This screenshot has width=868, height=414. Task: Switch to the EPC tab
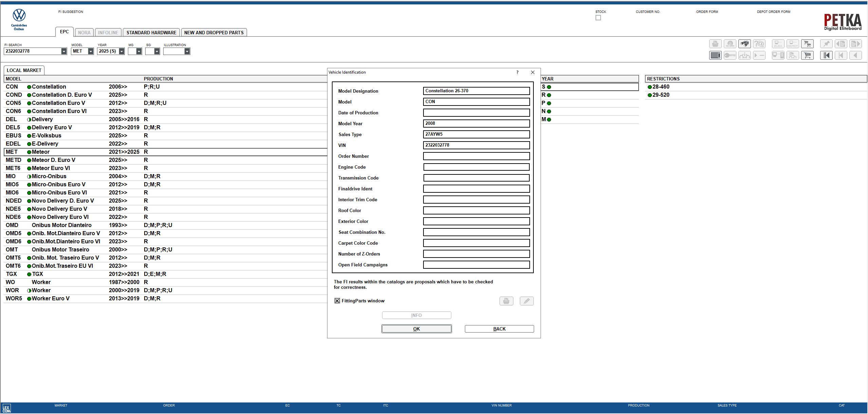(x=64, y=32)
